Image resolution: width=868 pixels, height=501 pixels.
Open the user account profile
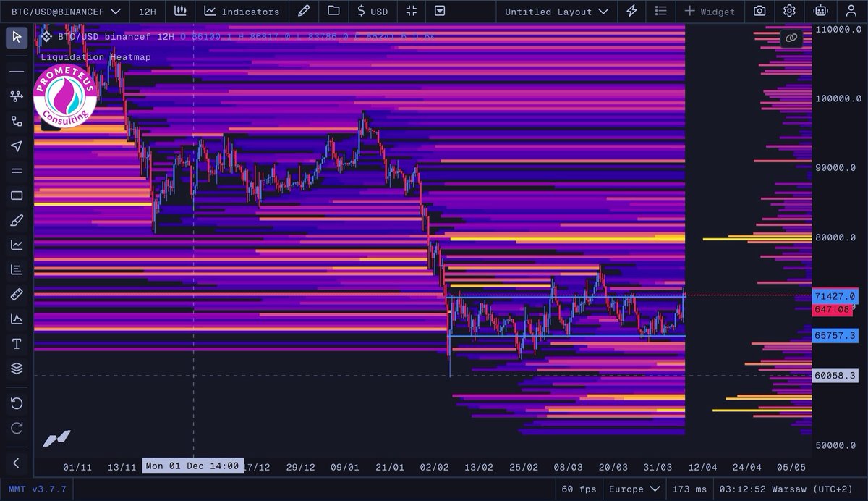pos(851,11)
